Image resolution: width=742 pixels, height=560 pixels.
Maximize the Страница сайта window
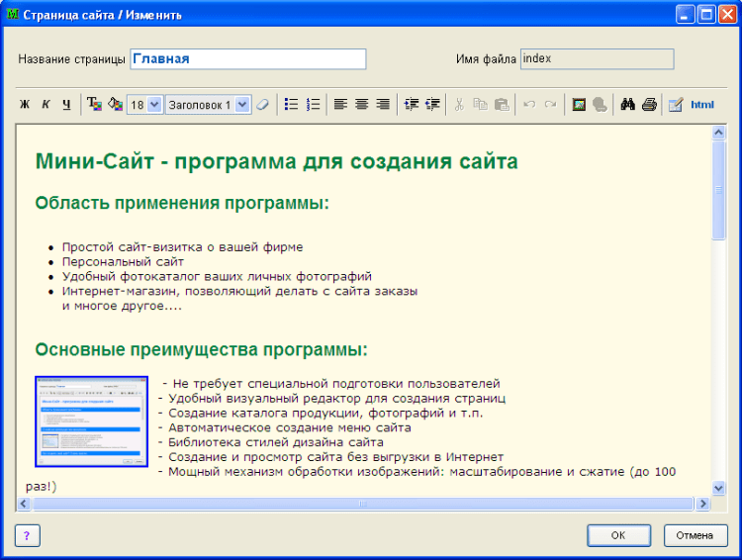[x=707, y=15]
